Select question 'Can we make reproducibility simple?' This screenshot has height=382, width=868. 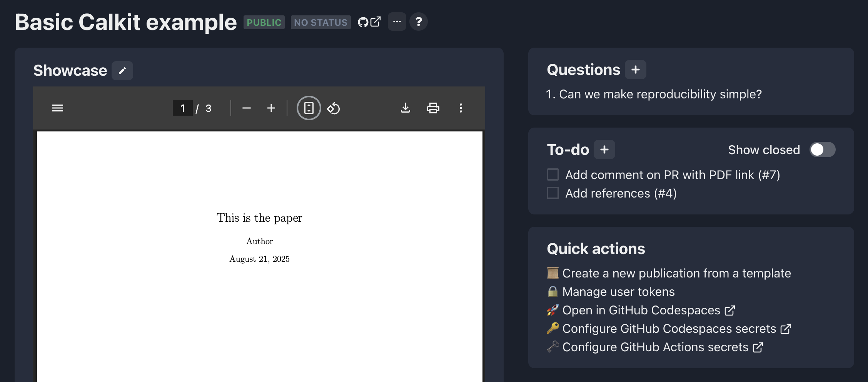coord(660,94)
